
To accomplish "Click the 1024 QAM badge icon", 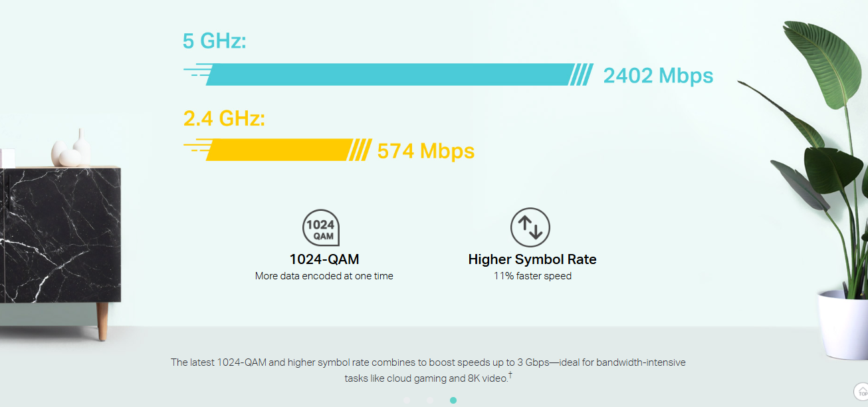I will 321,228.
